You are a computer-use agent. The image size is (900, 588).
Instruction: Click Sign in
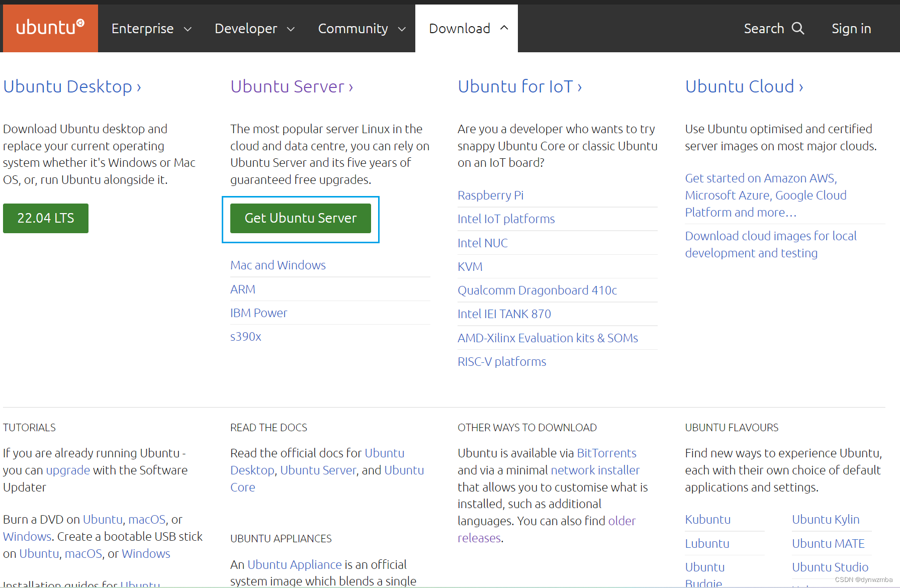pos(851,29)
